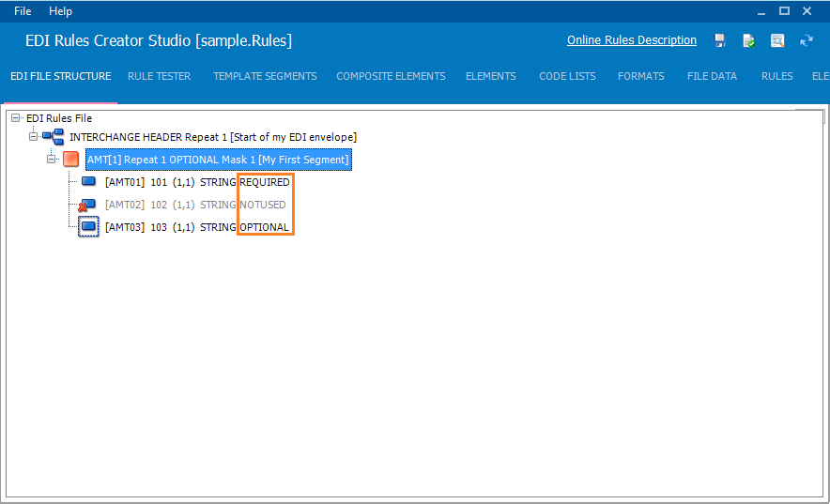
Task: Open the TEMPLATE SEGMENTS tab
Action: tap(265, 76)
